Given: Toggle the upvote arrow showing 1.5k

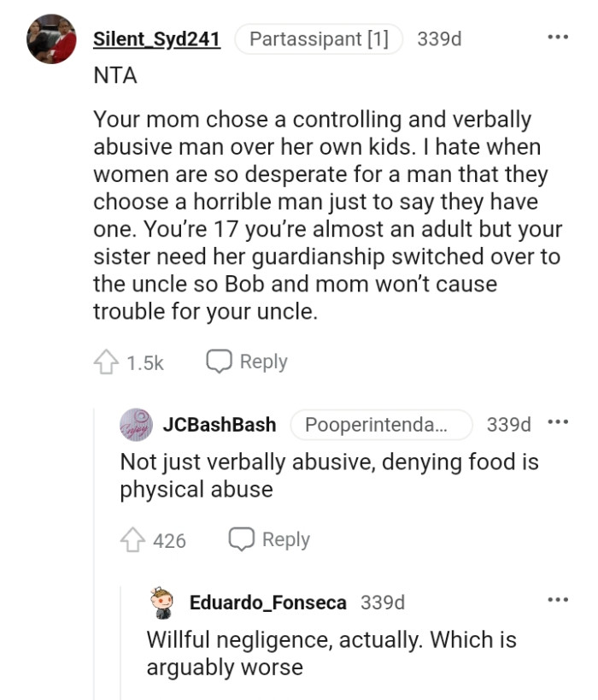Looking at the screenshot, I should coord(106,361).
